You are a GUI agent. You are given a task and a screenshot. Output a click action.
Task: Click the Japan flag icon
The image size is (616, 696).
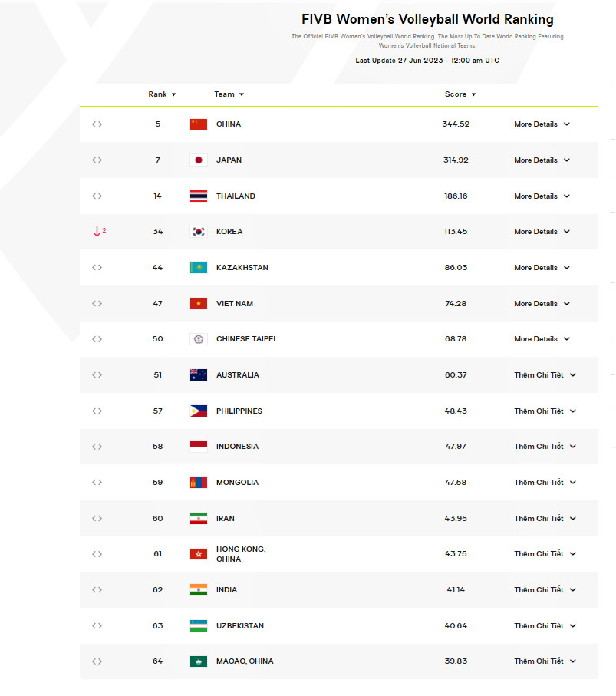pyautogui.click(x=199, y=160)
